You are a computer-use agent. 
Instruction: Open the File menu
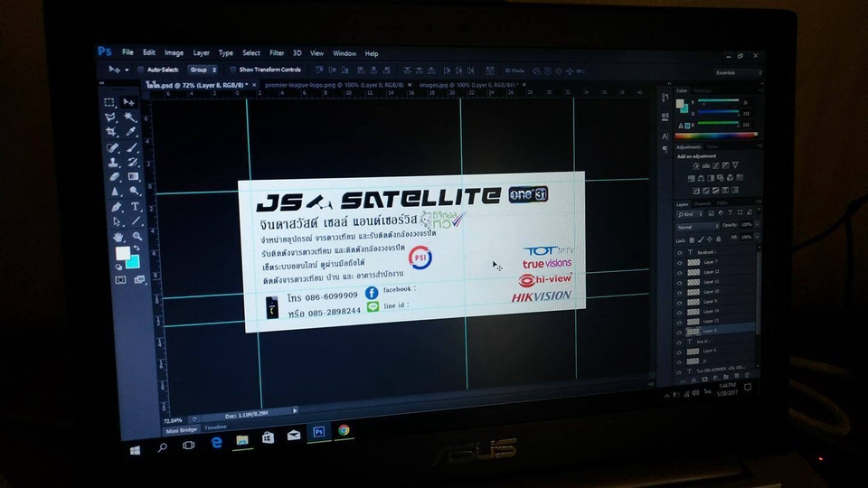pos(127,52)
